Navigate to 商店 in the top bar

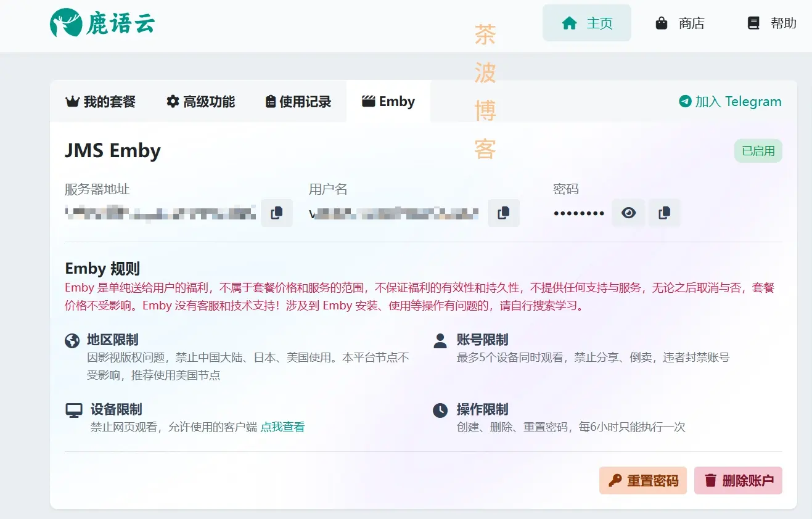(680, 23)
